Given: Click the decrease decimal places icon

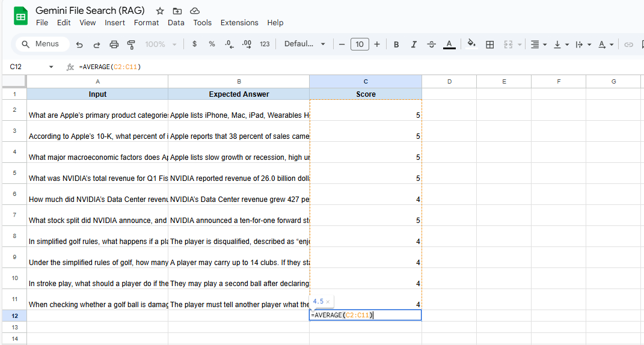Looking at the screenshot, I should 228,44.
